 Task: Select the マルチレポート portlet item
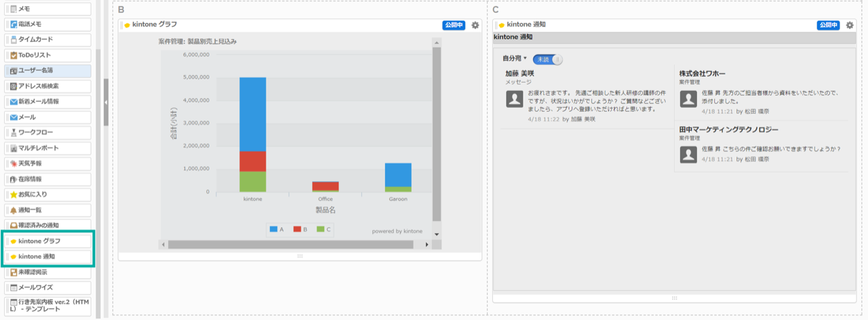pos(47,148)
